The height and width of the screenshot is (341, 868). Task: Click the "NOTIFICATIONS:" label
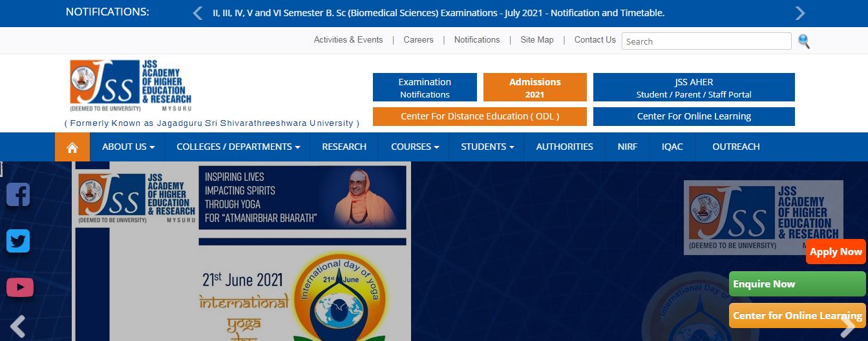tap(107, 12)
